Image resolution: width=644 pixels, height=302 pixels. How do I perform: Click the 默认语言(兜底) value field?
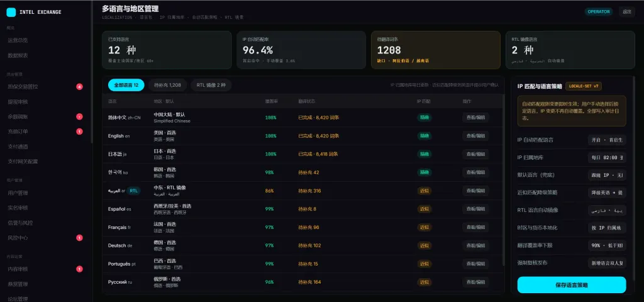(607, 175)
